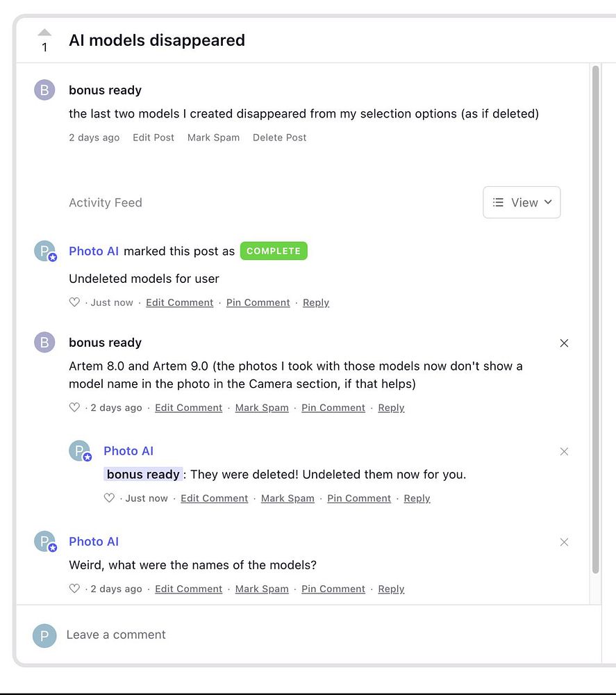Click Delete Post link
Image resolution: width=616 pixels, height=695 pixels.
[279, 138]
